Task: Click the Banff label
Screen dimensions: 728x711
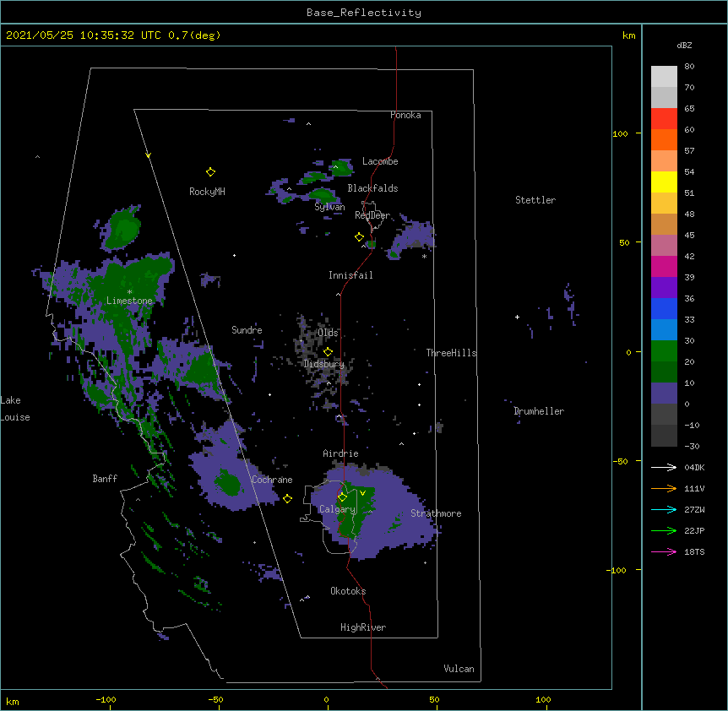Action: (105, 479)
